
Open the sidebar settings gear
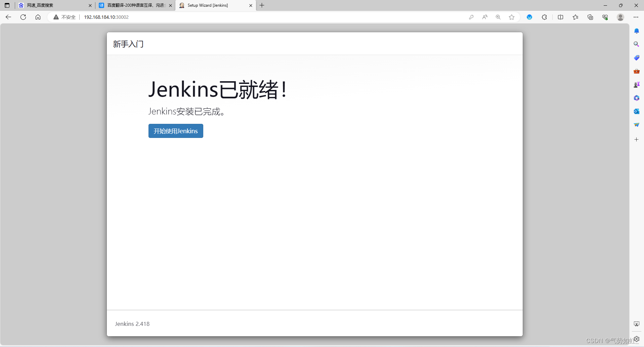point(637,339)
